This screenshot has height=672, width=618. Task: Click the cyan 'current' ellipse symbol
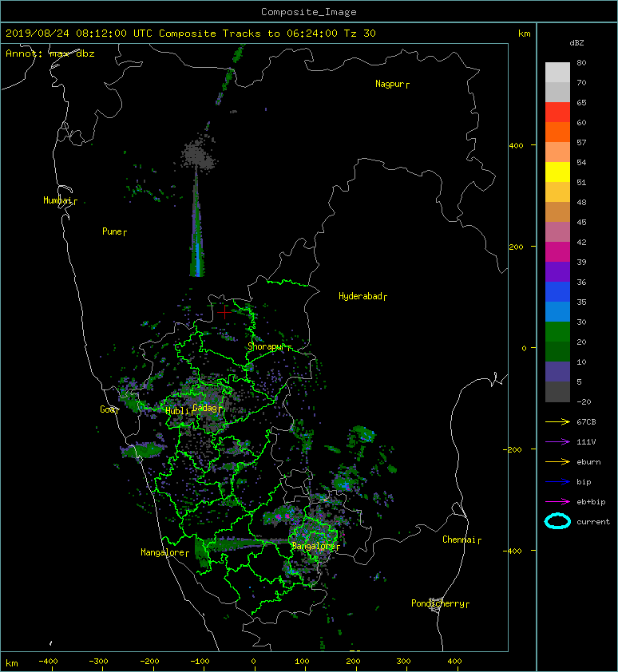point(557,522)
